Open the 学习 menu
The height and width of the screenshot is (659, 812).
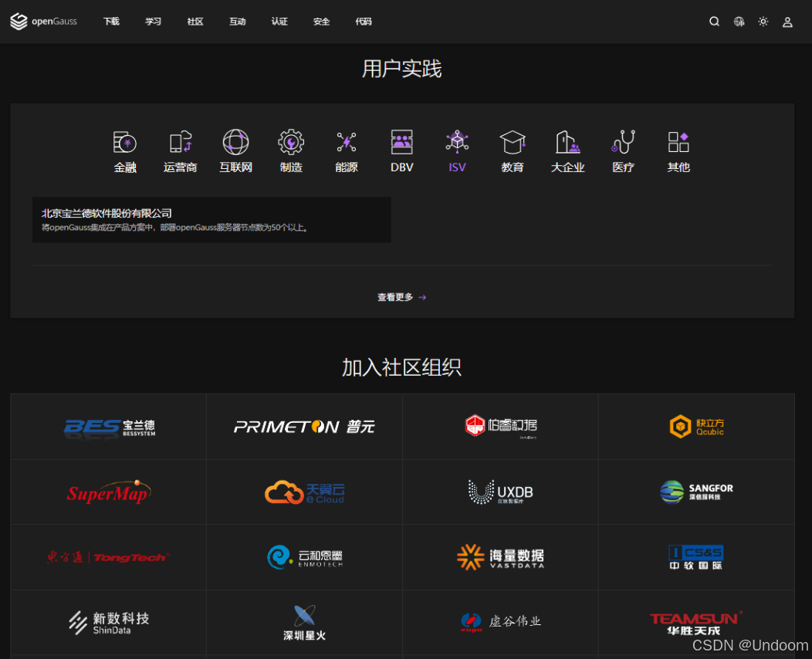(x=154, y=22)
